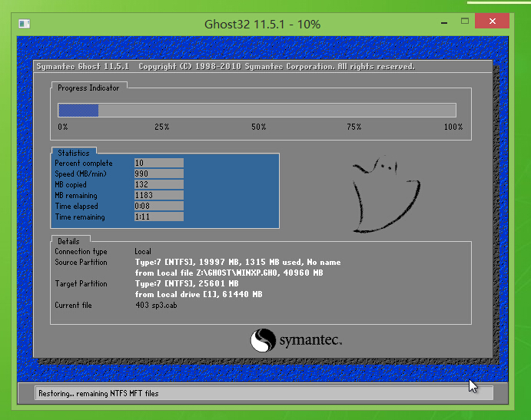Click the source text '19997 MB, 1315 MB used'
The height and width of the screenshot is (420, 531).
click(x=250, y=263)
